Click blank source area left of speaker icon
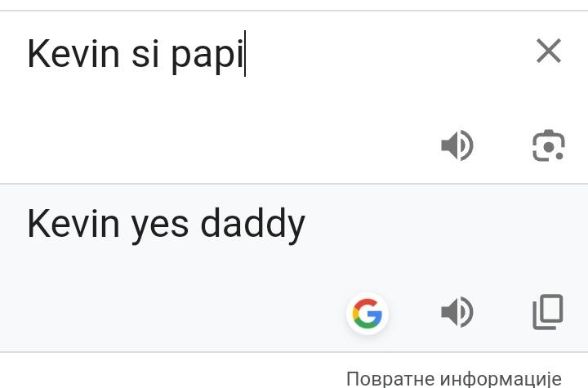The height and width of the screenshot is (388, 588). point(204,146)
